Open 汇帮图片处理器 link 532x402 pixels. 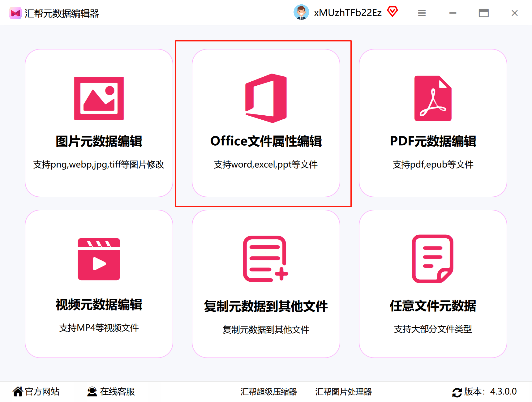343,392
